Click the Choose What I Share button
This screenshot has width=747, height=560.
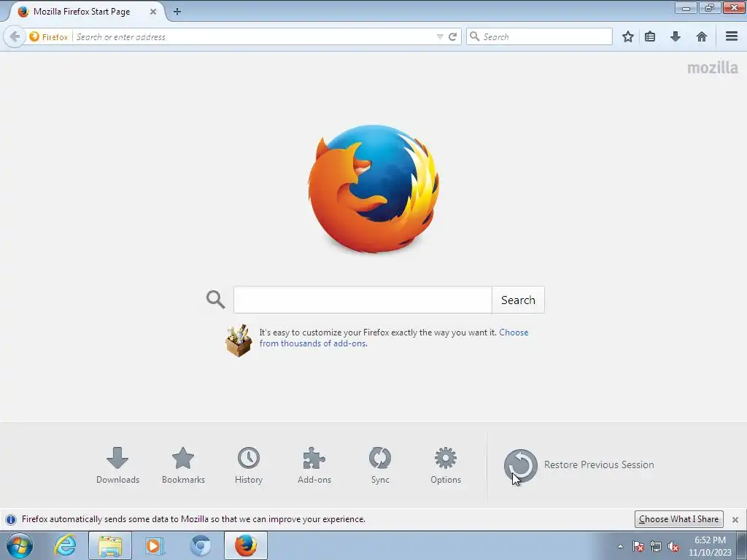[x=678, y=519]
